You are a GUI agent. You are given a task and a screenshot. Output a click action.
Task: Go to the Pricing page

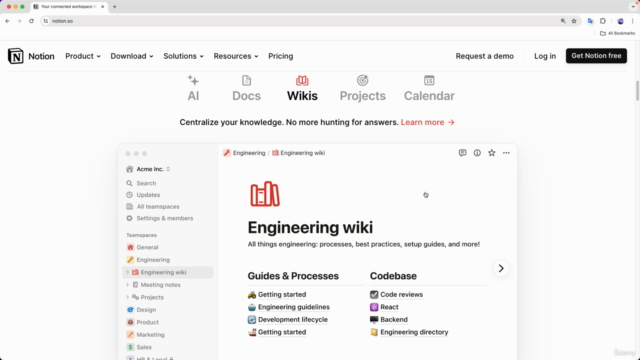280,56
